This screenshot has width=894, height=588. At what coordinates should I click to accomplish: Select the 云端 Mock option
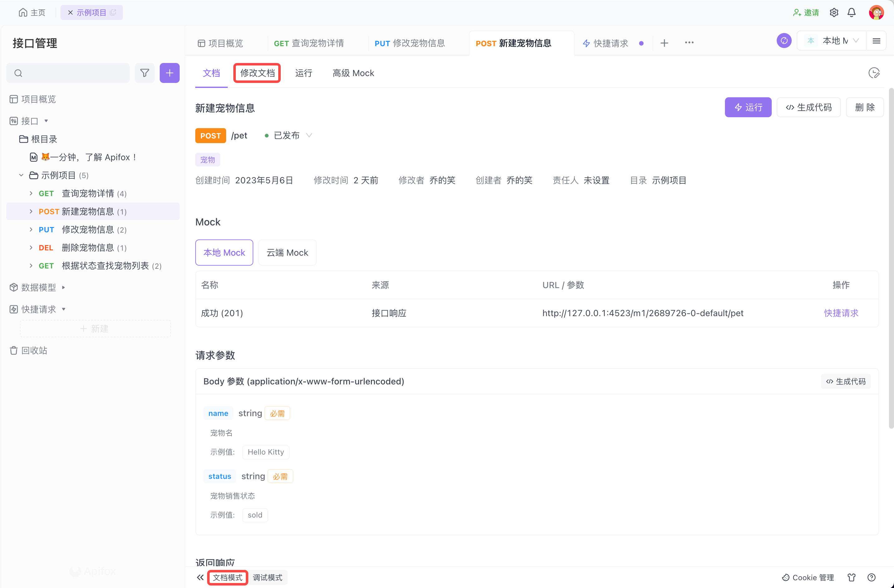287,253
